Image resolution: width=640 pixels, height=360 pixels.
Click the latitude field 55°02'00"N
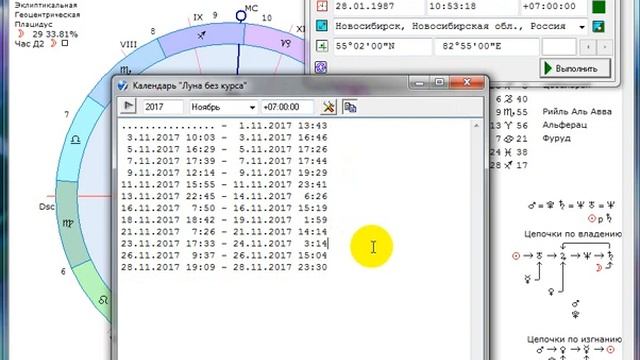click(382, 47)
